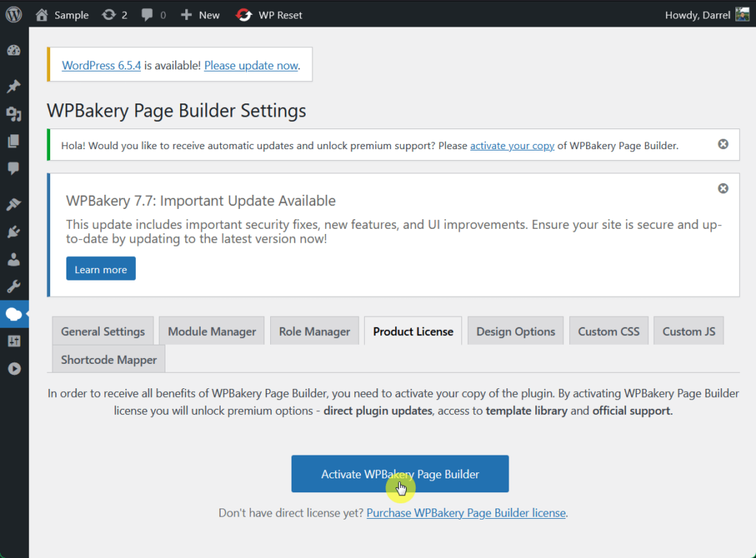Click the Learn more button
This screenshot has height=558, width=756.
(100, 269)
